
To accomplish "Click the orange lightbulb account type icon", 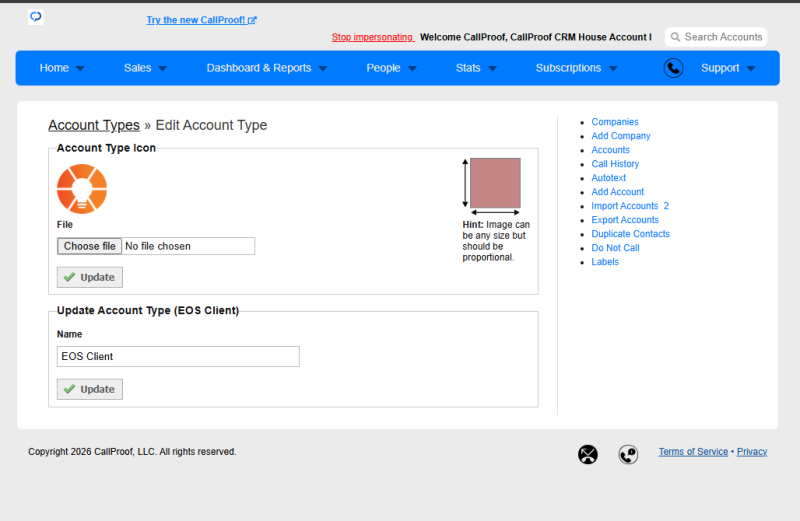I will (x=82, y=189).
